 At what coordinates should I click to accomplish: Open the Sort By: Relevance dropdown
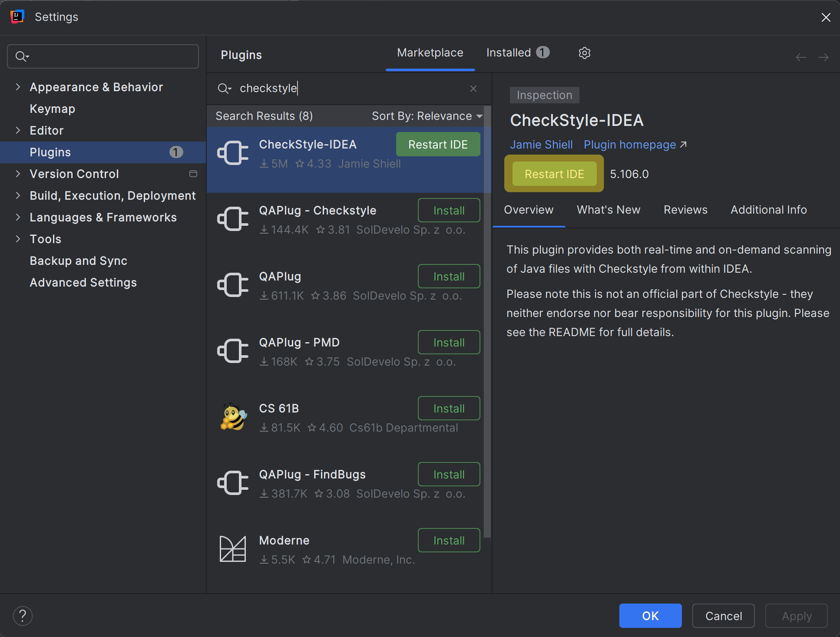(x=427, y=116)
